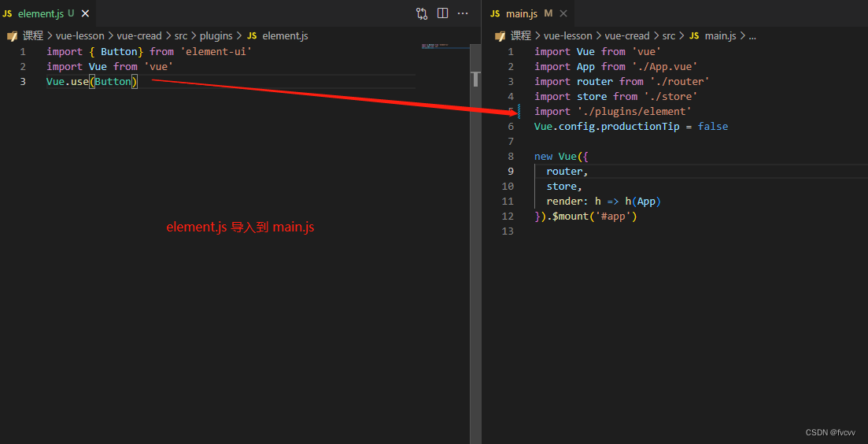Click 'src' breadcrumb in main.js editor
This screenshot has height=444, width=868.
tap(669, 36)
